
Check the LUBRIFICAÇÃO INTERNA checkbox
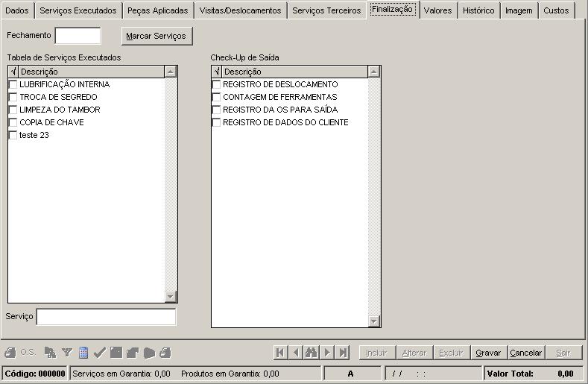click(13, 84)
